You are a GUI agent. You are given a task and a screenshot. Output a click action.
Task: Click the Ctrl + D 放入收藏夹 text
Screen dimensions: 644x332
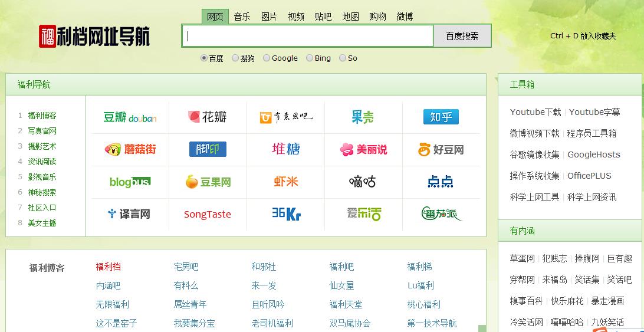click(583, 36)
